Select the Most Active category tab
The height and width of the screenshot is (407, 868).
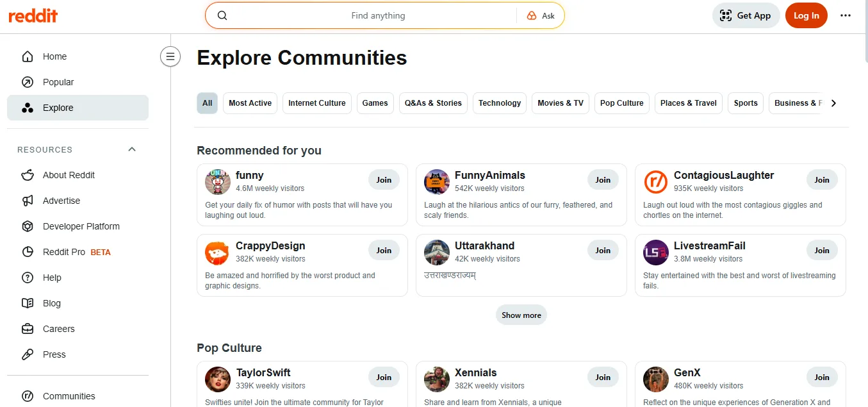pos(250,103)
